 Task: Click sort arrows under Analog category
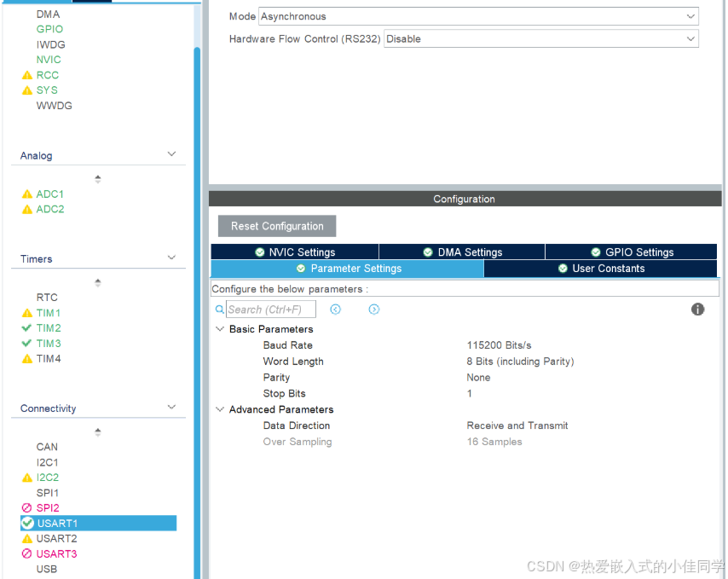[x=97, y=179]
